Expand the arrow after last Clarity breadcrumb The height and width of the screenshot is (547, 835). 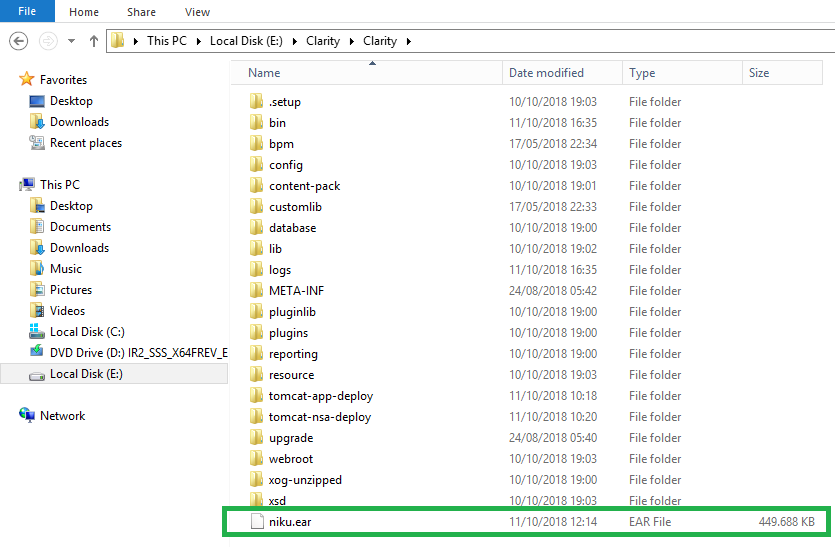click(408, 42)
